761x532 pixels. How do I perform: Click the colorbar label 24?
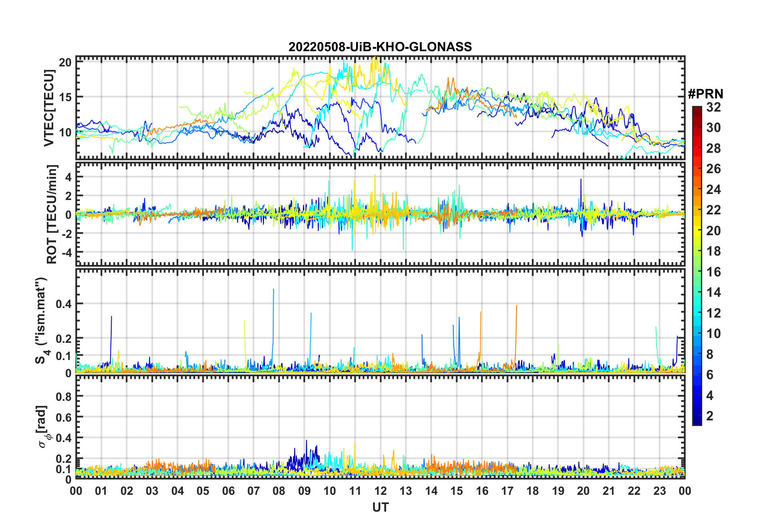(x=713, y=190)
